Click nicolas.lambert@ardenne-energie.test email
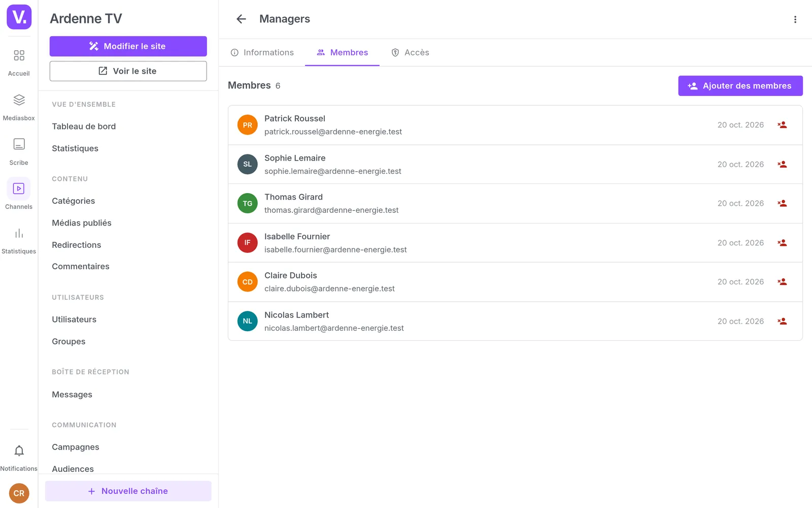The image size is (812, 508). click(x=334, y=328)
